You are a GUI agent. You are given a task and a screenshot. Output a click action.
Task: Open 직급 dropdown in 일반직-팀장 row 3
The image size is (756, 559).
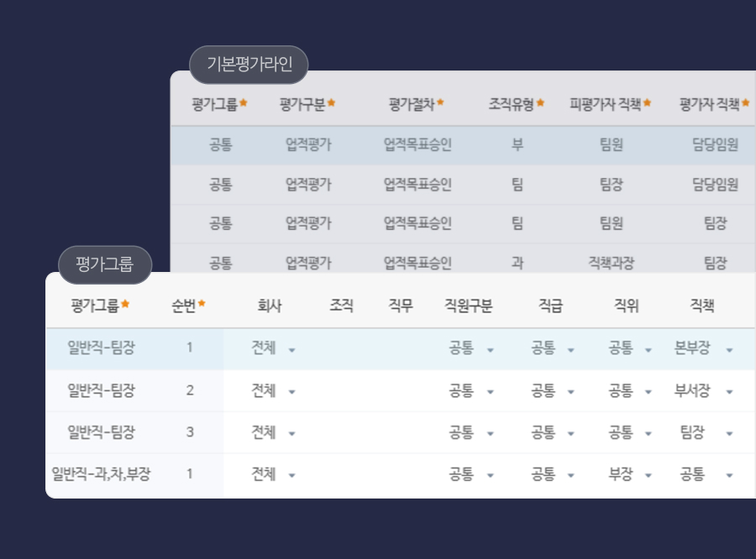point(552,432)
